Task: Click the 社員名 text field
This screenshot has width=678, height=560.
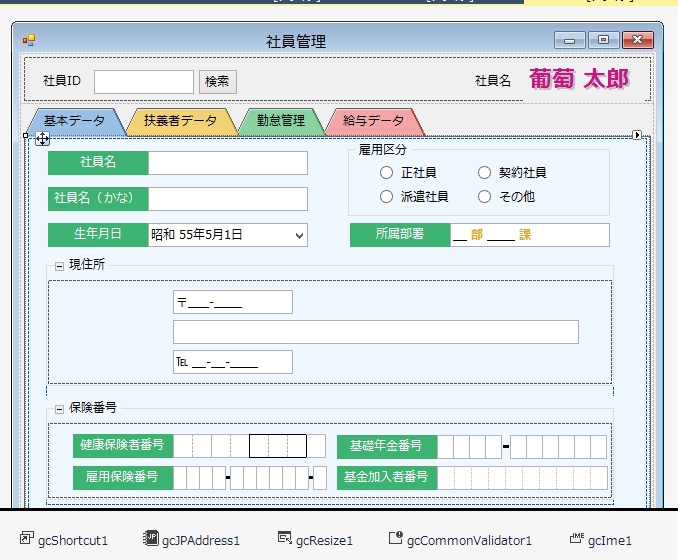Action: tap(228, 163)
